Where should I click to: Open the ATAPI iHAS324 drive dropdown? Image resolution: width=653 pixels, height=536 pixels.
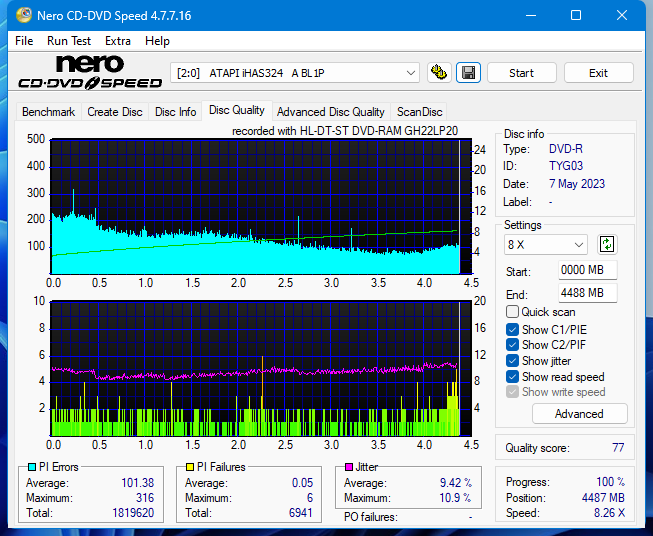296,73
